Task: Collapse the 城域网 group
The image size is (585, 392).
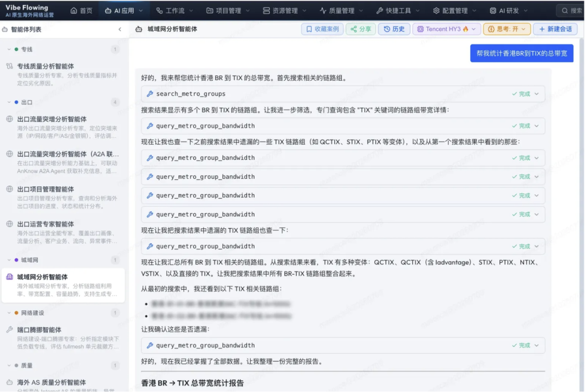Action: pos(9,259)
